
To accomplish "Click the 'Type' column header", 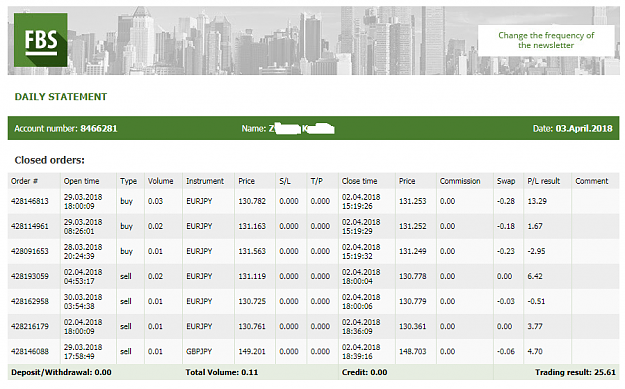I will click(128, 181).
